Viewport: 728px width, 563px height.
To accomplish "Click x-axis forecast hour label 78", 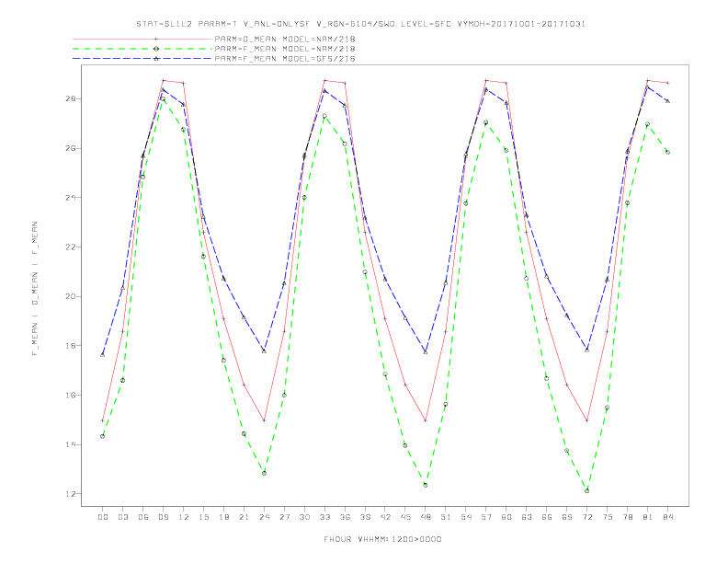I will click(628, 517).
